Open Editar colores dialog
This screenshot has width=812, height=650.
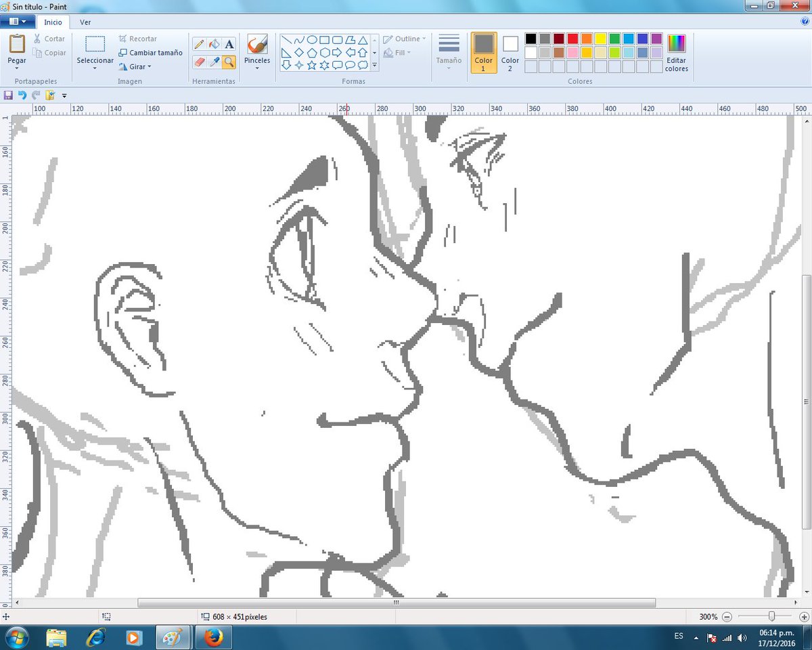click(x=677, y=53)
